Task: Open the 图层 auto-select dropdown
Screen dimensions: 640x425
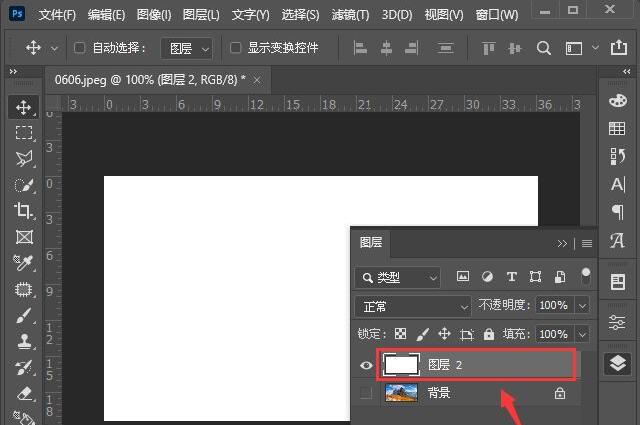Action: point(187,49)
